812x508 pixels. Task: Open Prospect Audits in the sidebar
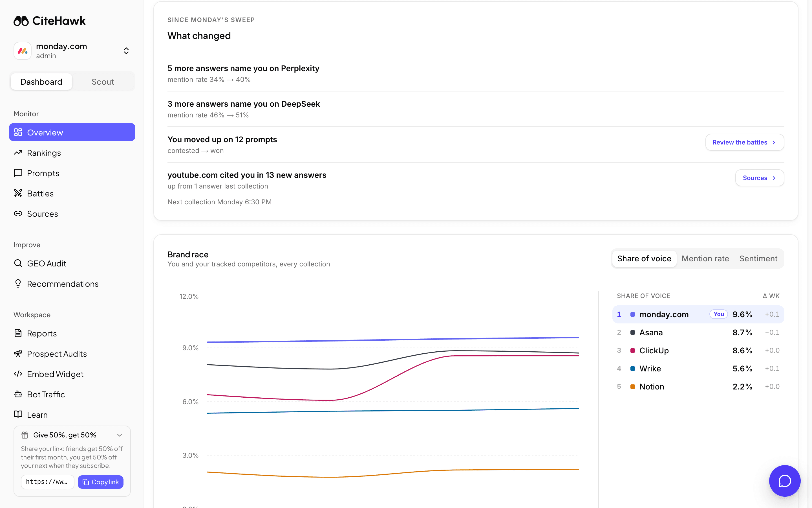[72, 353]
